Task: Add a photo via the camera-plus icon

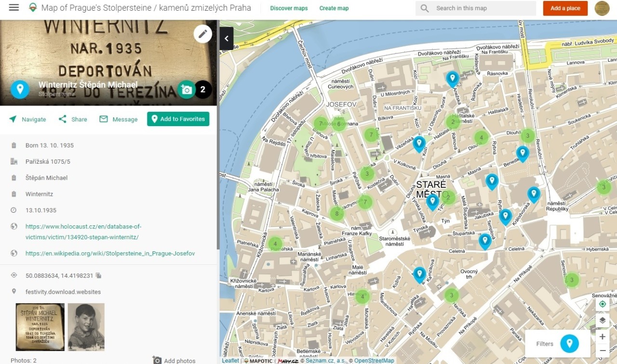Action: pyautogui.click(x=187, y=90)
